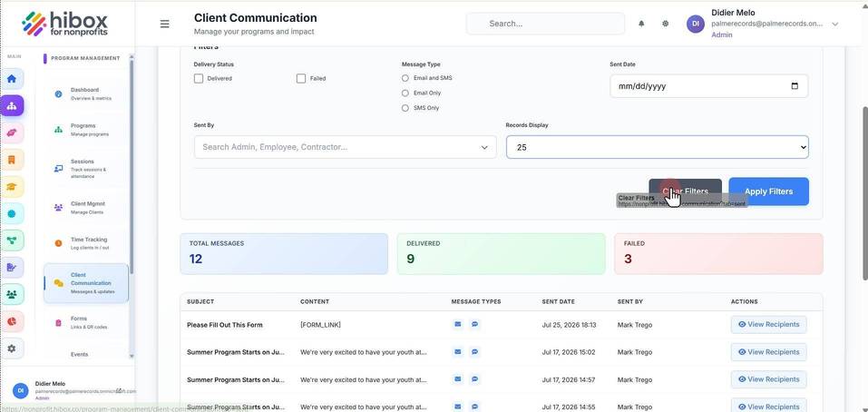The image size is (868, 412).
Task: Click email icon in Jul 17 15:02 row
Action: coord(458,351)
